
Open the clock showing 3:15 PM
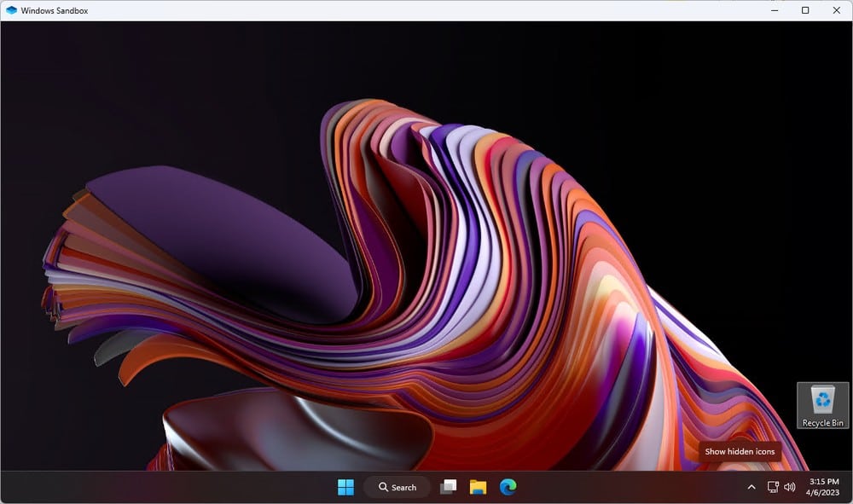823,487
